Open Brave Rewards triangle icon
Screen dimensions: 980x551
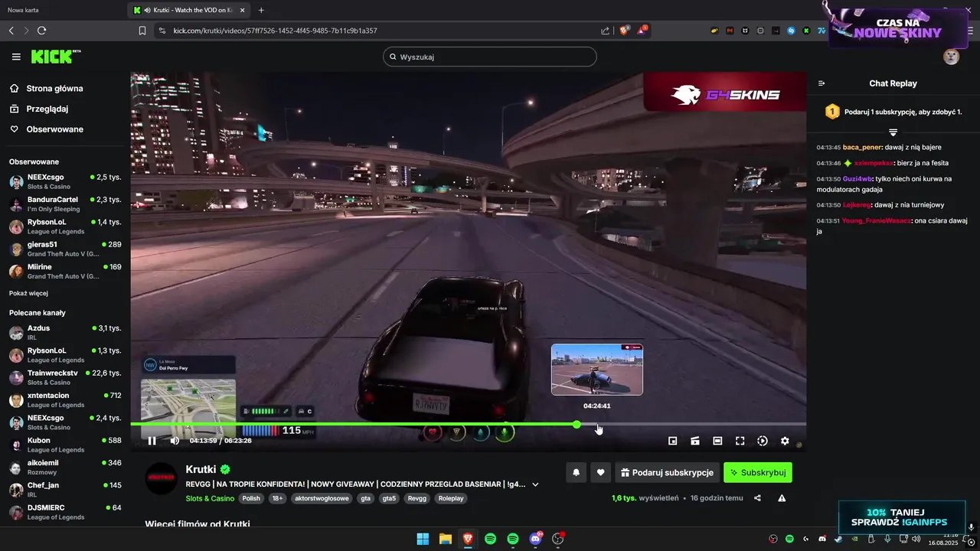point(642,31)
